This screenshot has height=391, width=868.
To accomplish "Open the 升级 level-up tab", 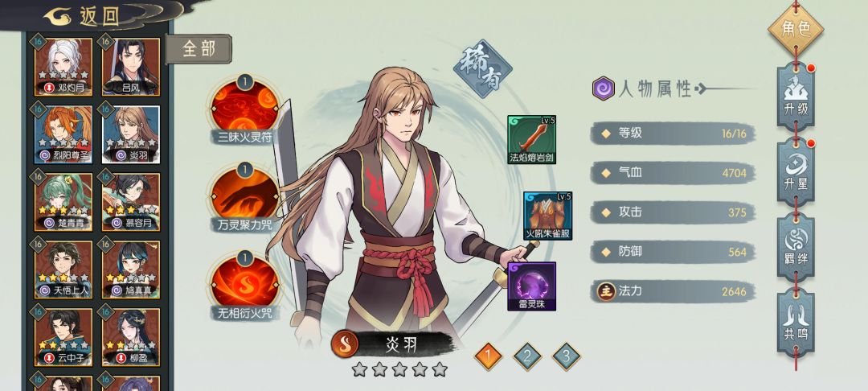I will [796, 97].
